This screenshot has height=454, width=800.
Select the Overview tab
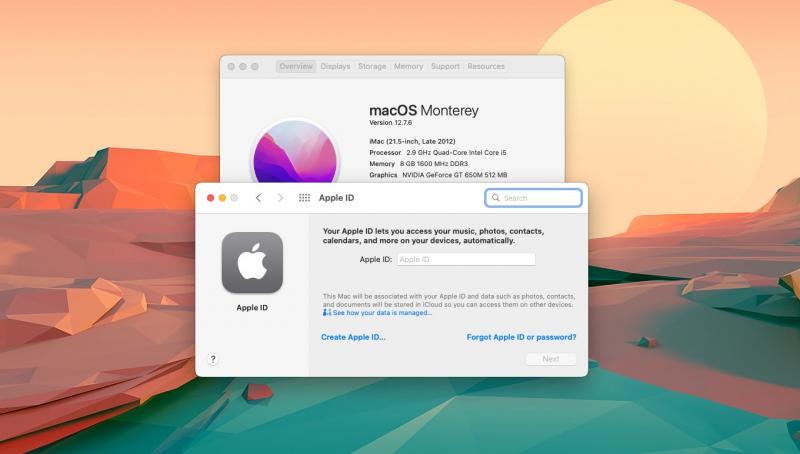(x=296, y=66)
